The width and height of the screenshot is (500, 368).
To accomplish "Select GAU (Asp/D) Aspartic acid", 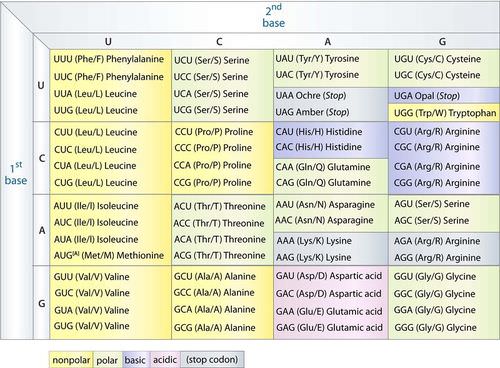I will [329, 276].
